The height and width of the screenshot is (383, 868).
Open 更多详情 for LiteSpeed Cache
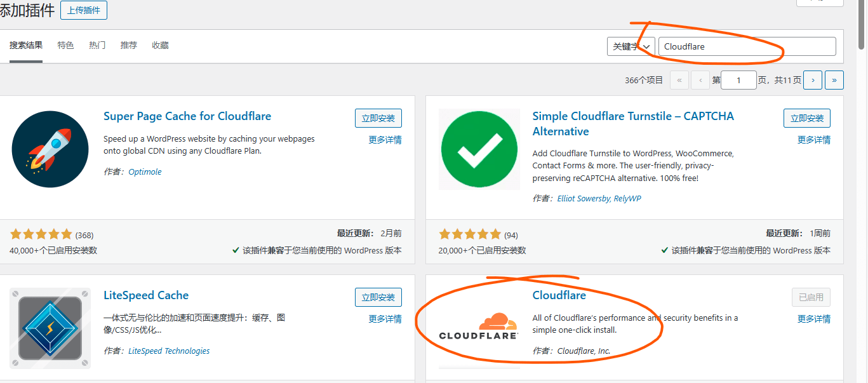[385, 319]
